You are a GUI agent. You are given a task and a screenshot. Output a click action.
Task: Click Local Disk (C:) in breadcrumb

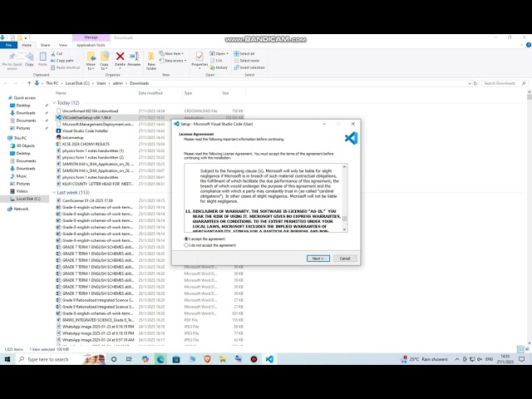tap(77, 83)
